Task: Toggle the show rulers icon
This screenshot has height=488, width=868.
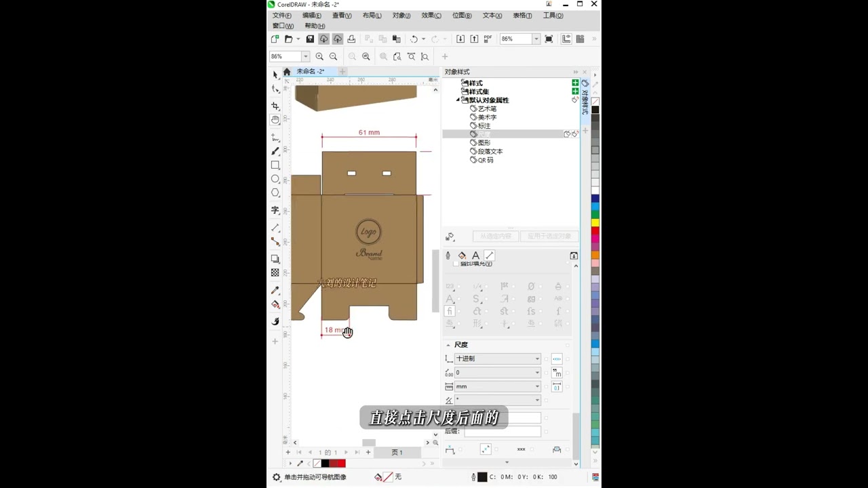Action: [x=566, y=39]
